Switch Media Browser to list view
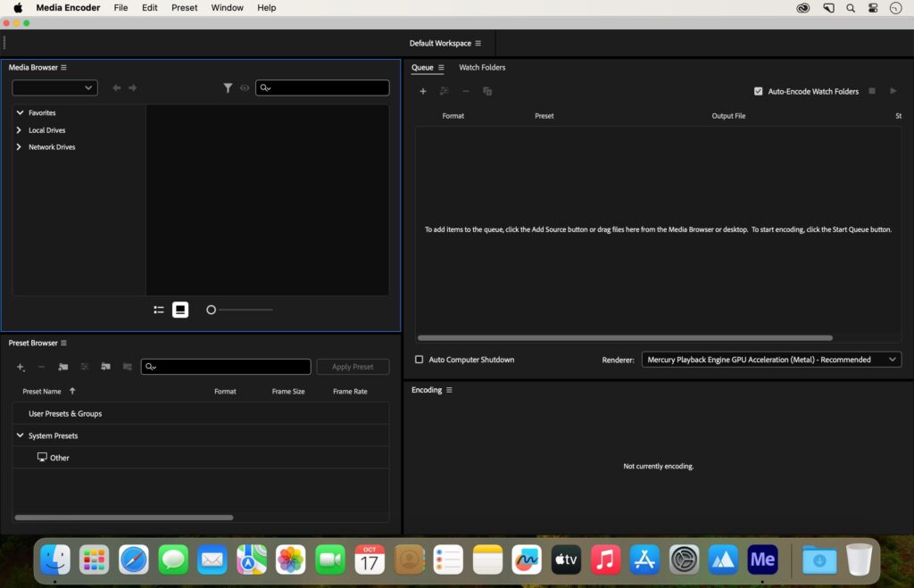Viewport: 914px width, 588px height. tap(159, 310)
